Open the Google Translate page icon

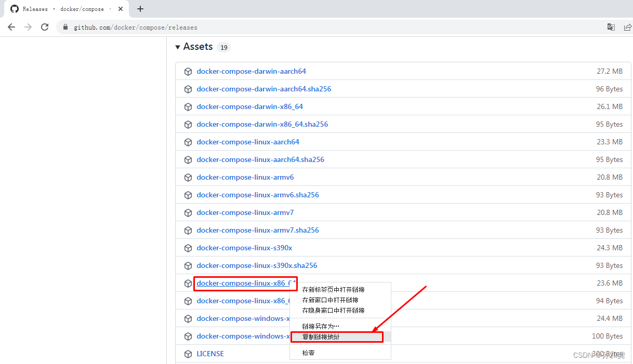click(x=611, y=27)
